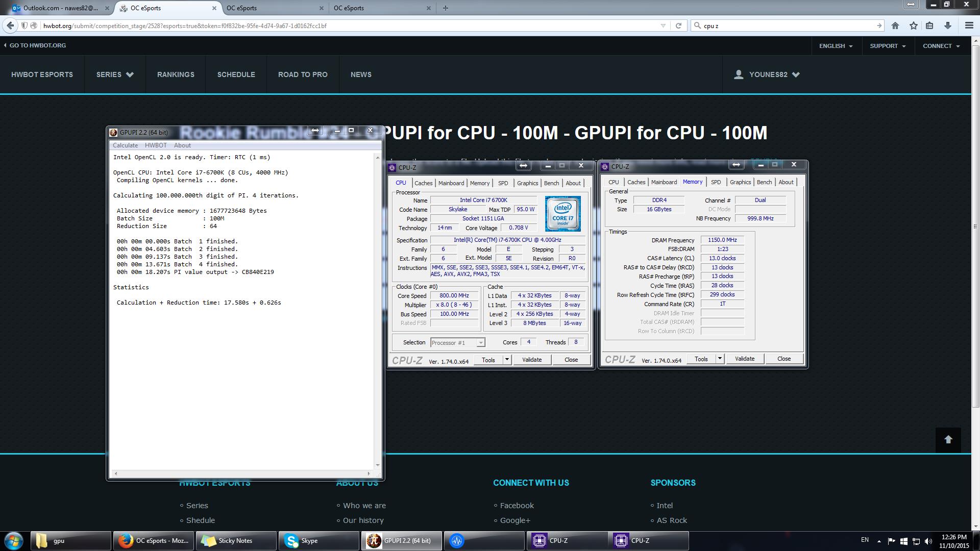Switch to the Outlook.com browser tab

60,8
